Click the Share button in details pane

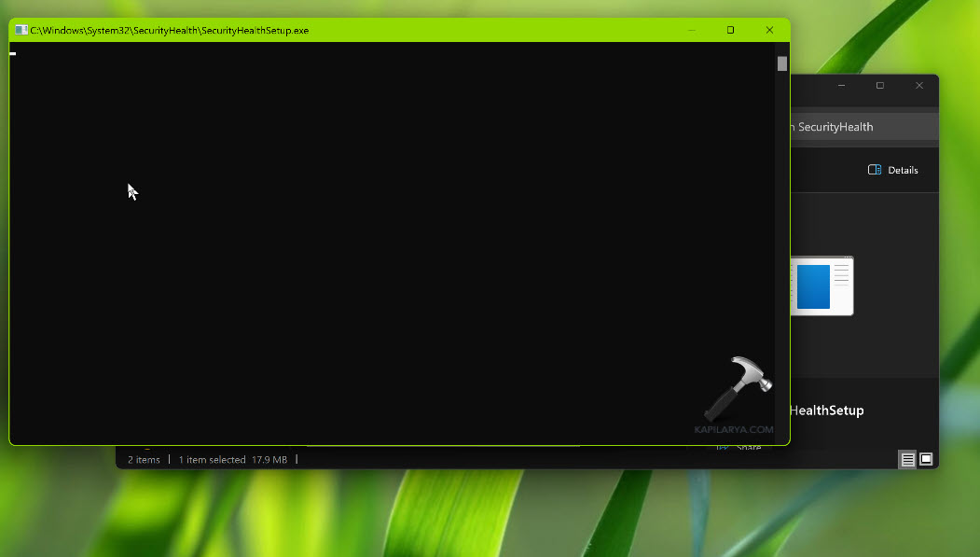click(x=748, y=448)
